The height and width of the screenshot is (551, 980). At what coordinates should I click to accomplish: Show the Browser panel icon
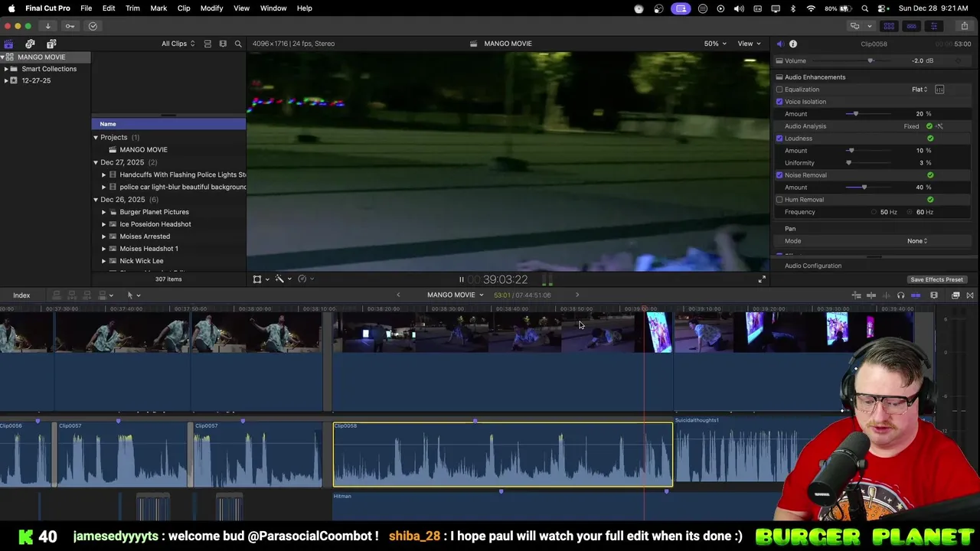tap(890, 26)
